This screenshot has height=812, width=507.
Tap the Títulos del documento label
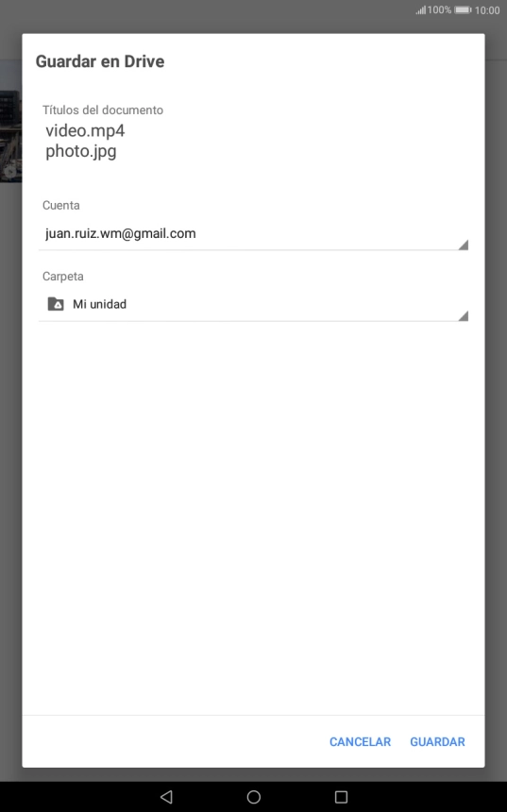(103, 110)
